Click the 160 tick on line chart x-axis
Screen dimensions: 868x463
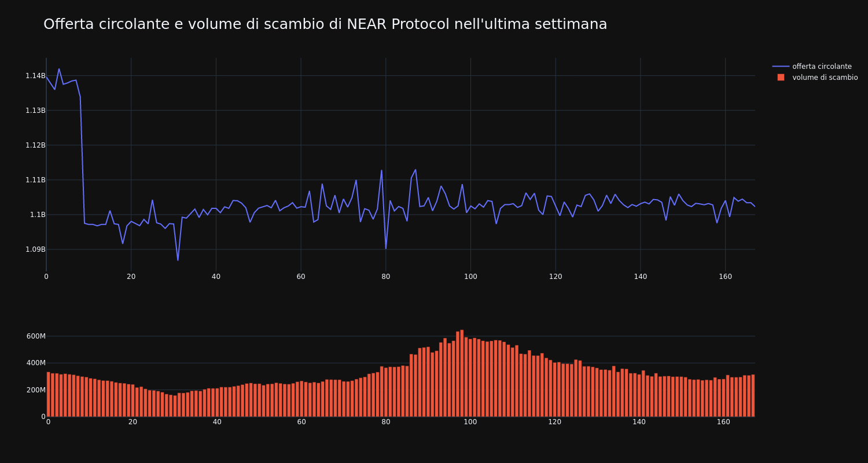point(725,277)
